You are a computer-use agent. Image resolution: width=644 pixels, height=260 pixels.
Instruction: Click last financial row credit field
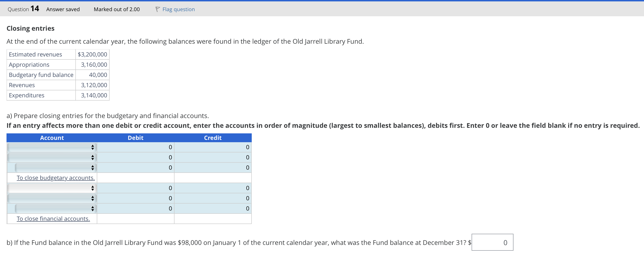point(213,209)
